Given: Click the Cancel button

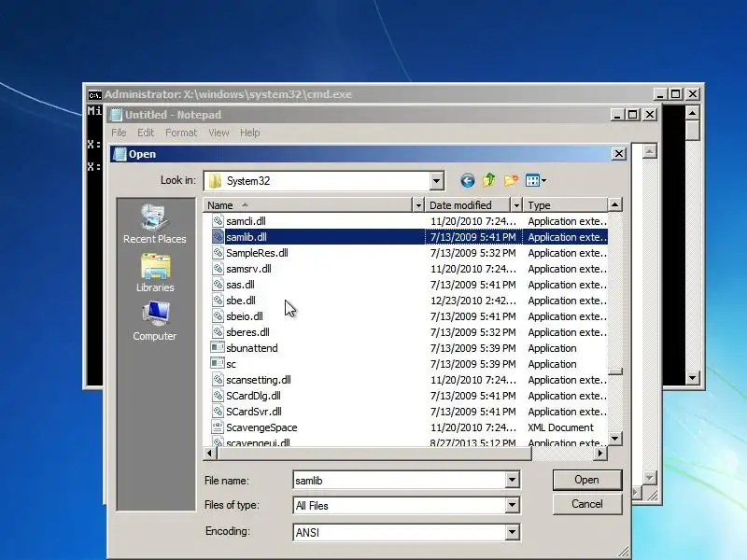Looking at the screenshot, I should [587, 504].
